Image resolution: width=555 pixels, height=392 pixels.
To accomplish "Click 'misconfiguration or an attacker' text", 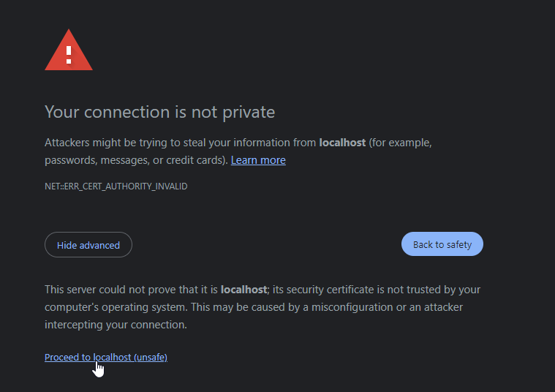I will pyautogui.click(x=387, y=307).
